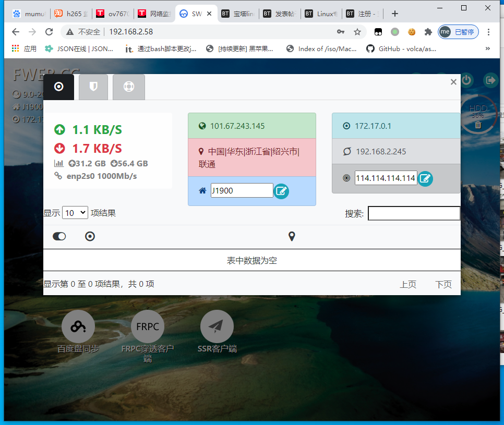Open the 应用 apps shortcut
This screenshot has width=504, height=425.
tap(24, 49)
